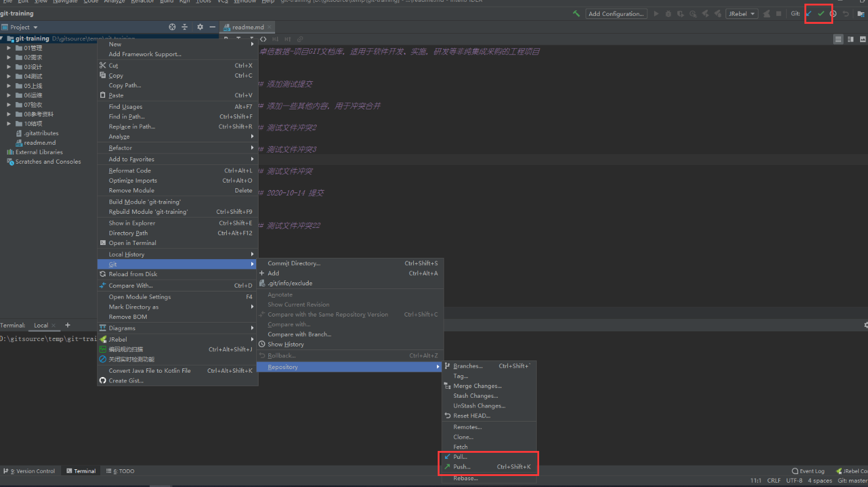Hide the Project panel with minus icon

212,27
